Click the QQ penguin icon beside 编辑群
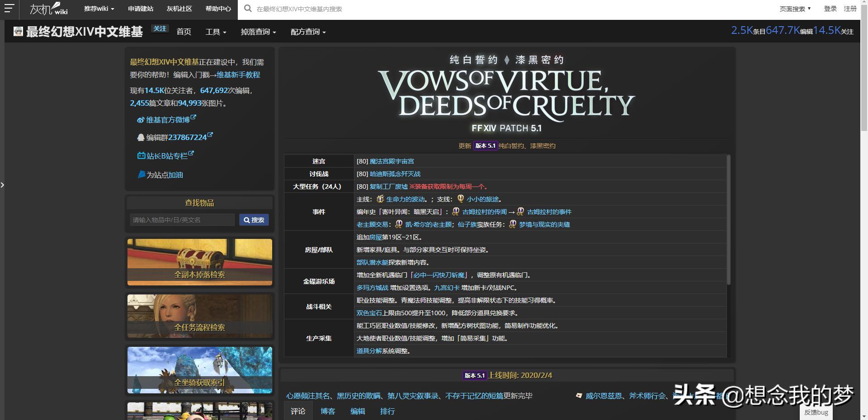This screenshot has height=420, width=868. (x=141, y=137)
